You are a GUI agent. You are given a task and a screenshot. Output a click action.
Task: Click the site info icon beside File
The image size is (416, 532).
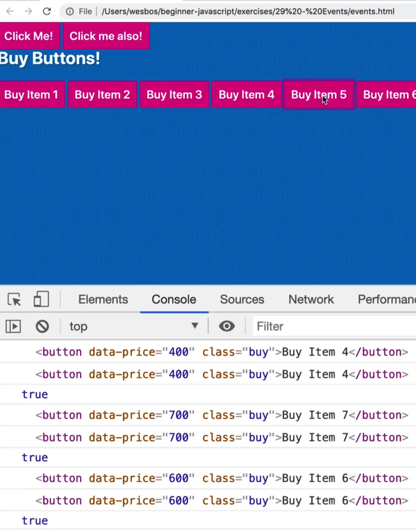point(70,12)
